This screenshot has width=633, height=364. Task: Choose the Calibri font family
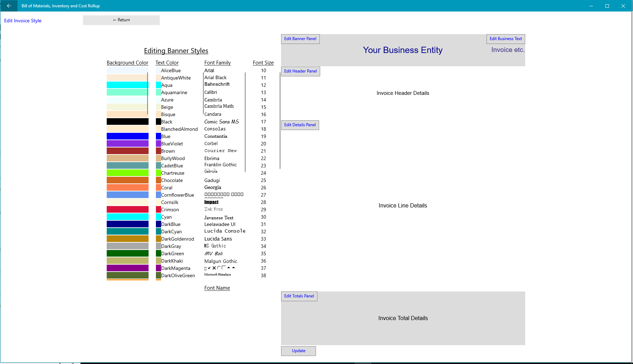click(211, 92)
